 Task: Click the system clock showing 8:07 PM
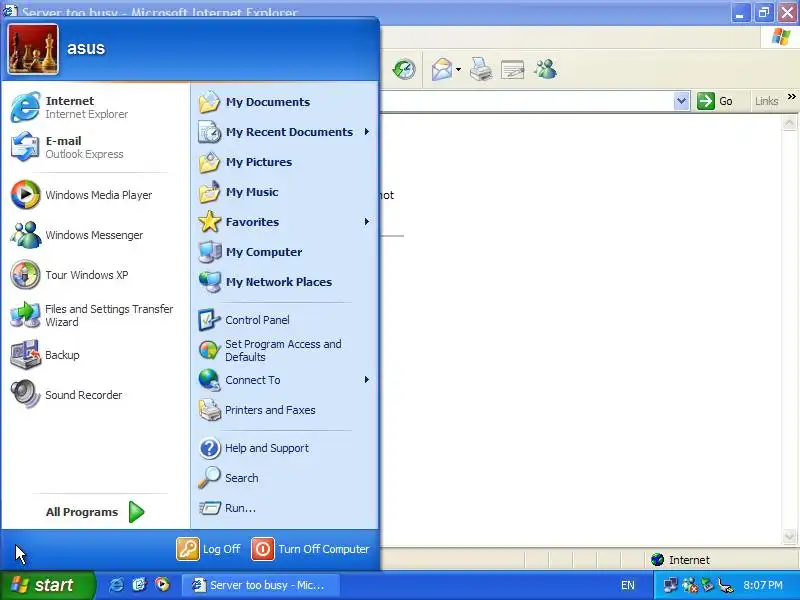coord(763,585)
